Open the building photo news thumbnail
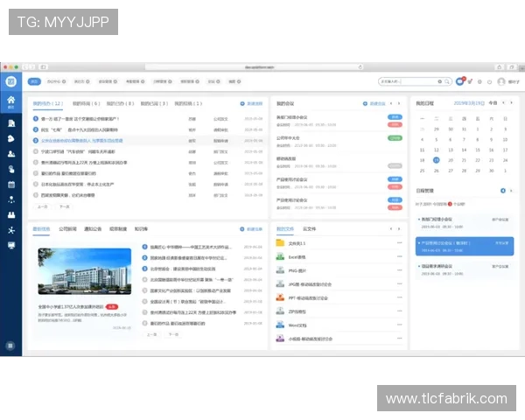Screen dimensions: 525x420 click(84, 271)
